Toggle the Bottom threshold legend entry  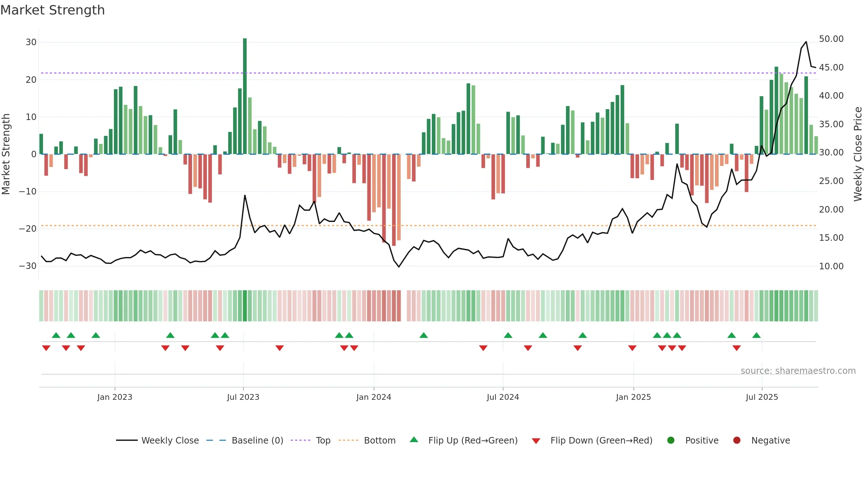pyautogui.click(x=367, y=440)
